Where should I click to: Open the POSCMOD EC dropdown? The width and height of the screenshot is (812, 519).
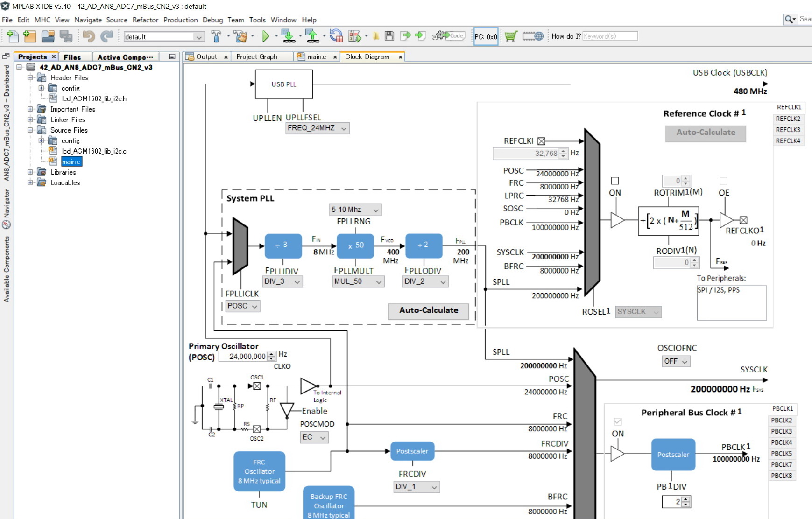pos(314,437)
